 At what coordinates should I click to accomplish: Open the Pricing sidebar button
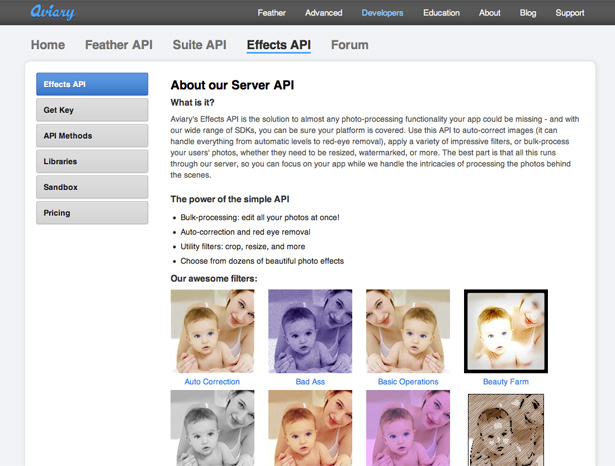click(92, 213)
